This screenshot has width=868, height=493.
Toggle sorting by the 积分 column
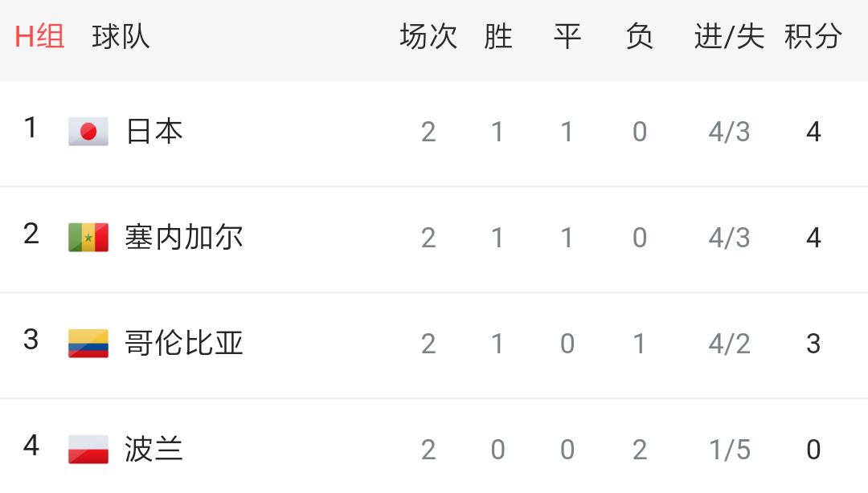813,35
